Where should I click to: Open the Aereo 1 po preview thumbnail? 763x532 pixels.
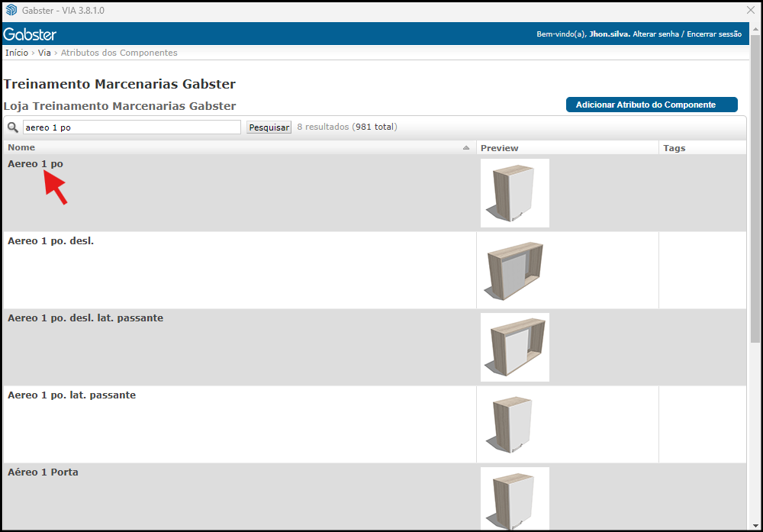[x=514, y=193]
